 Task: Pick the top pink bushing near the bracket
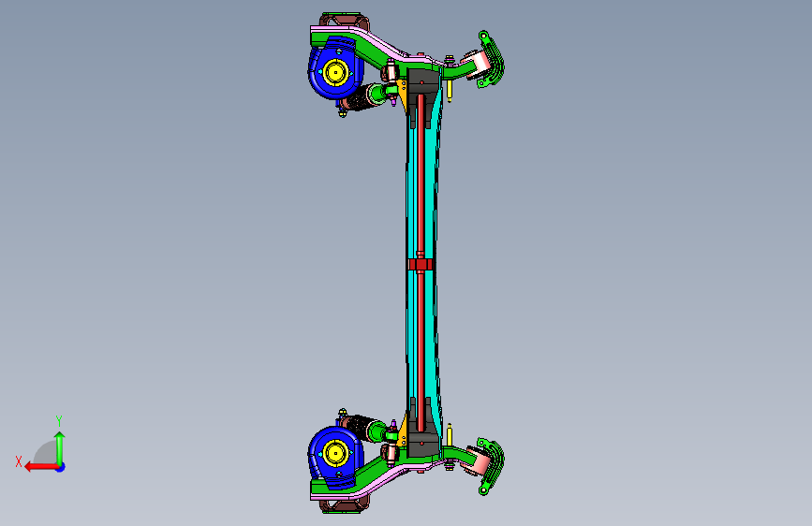(x=479, y=64)
